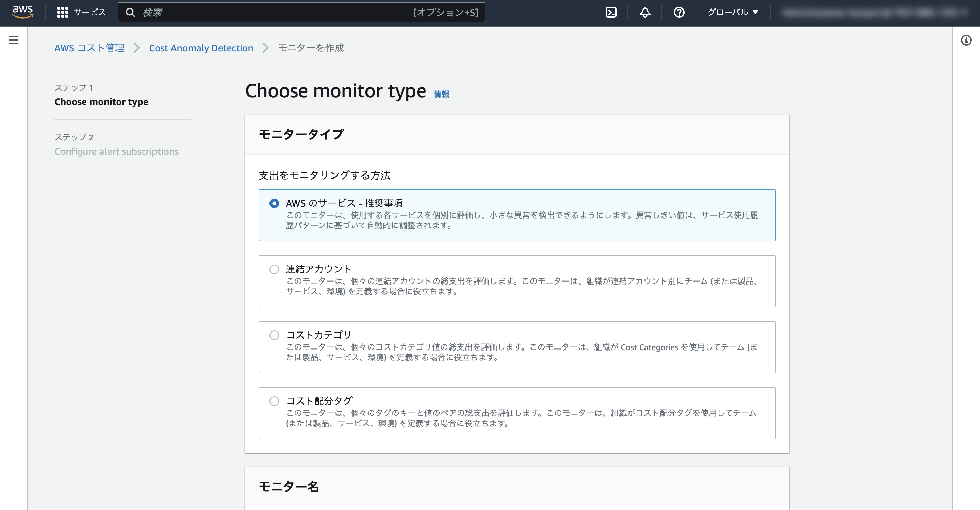Select コスト配分タグ radio option

[274, 401]
